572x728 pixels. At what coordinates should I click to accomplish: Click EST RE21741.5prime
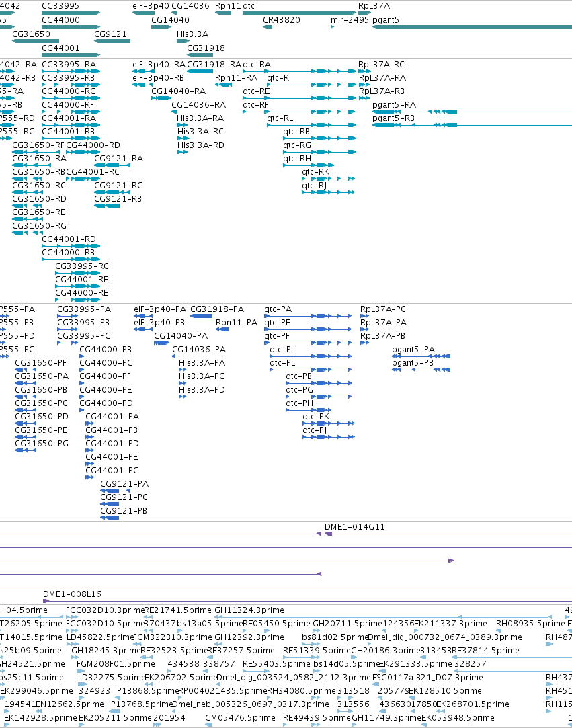(x=178, y=610)
